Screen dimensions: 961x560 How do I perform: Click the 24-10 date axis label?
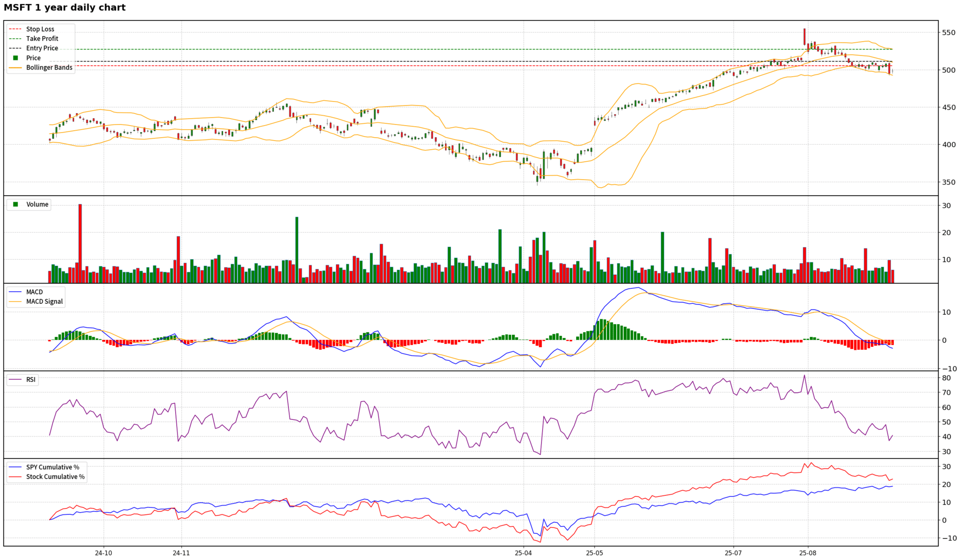(x=103, y=553)
